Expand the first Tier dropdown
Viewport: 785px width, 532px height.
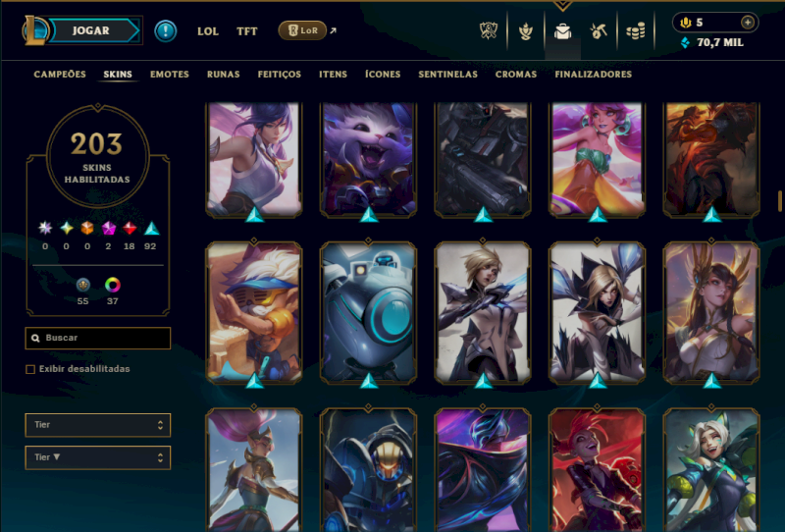[97, 425]
